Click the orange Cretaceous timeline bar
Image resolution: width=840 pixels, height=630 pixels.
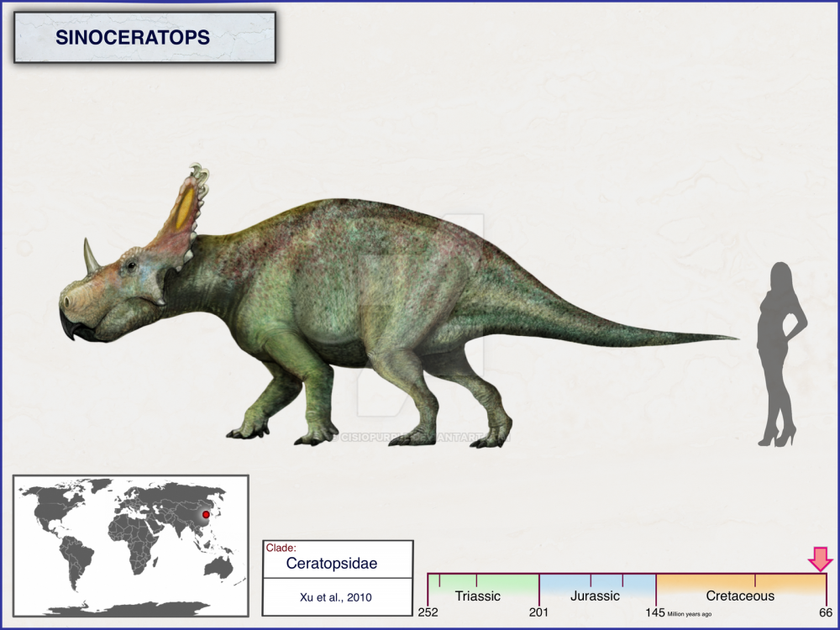click(x=742, y=584)
